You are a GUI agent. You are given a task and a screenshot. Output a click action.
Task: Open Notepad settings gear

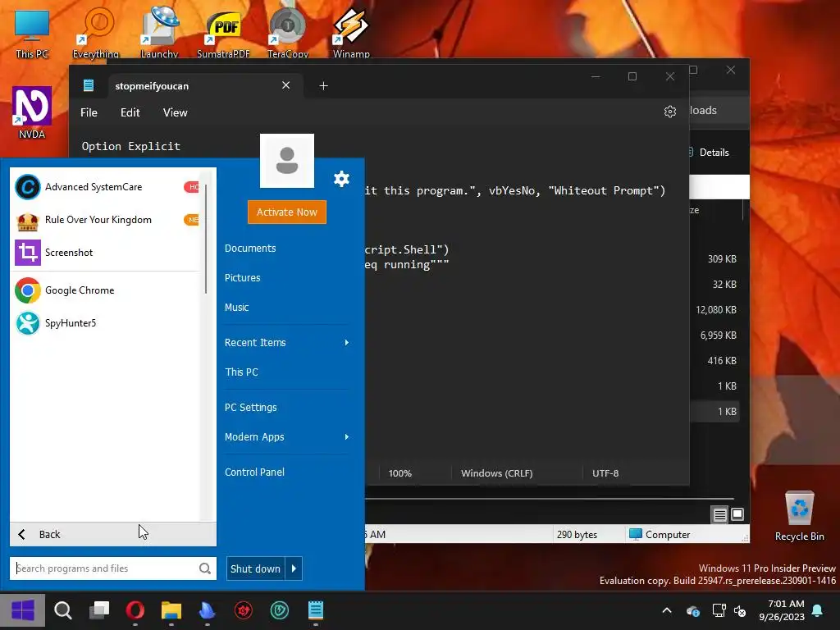click(669, 112)
